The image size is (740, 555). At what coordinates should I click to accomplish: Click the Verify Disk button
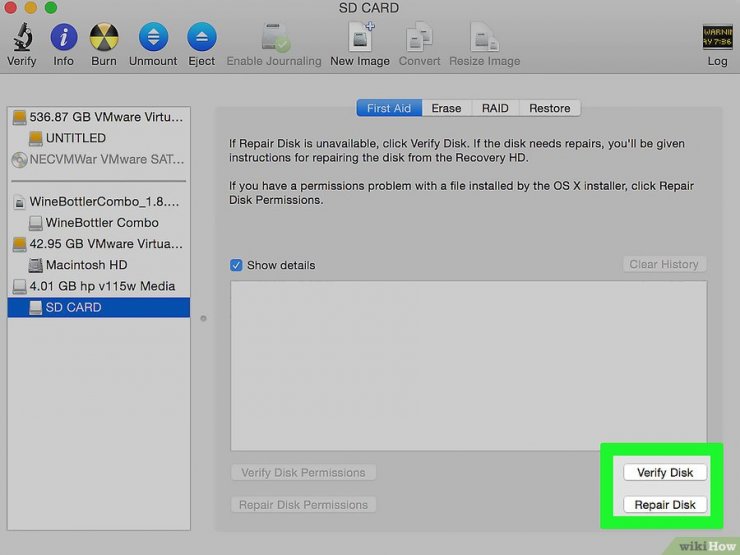pos(665,472)
